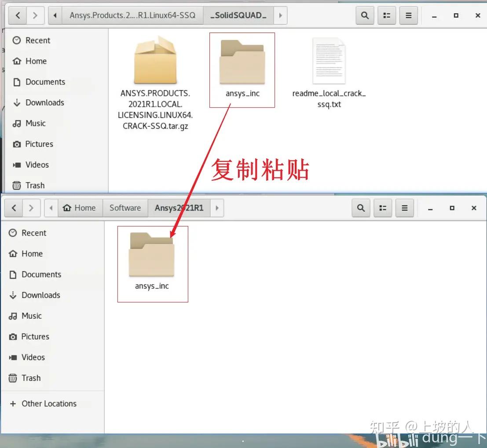487x448 pixels.
Task: Open the search icon in top window
Action: [x=365, y=15]
